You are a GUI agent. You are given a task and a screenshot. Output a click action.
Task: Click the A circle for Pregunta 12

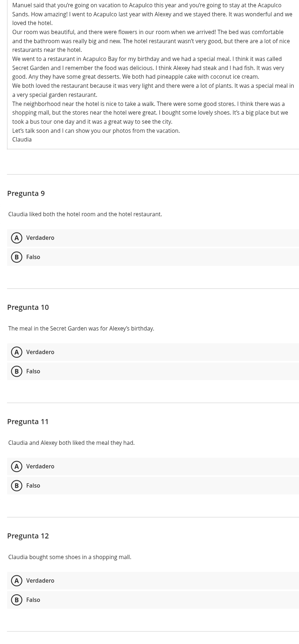tap(17, 581)
